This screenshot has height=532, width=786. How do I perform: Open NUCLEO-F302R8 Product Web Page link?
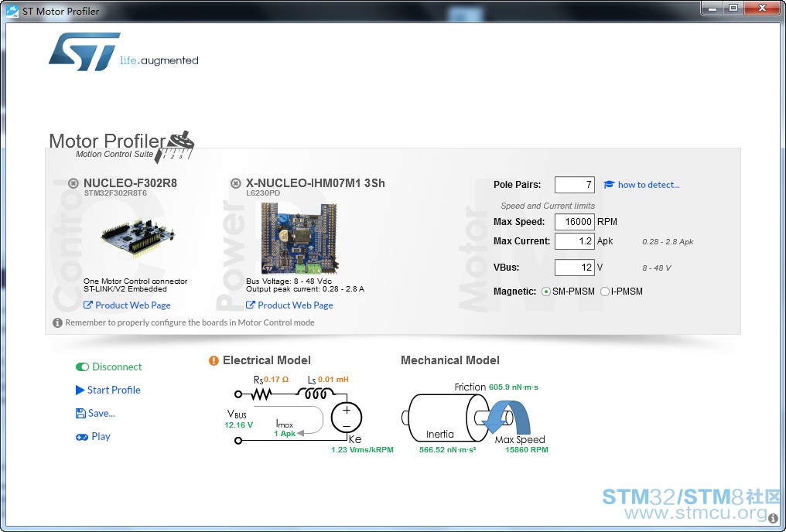pos(127,305)
